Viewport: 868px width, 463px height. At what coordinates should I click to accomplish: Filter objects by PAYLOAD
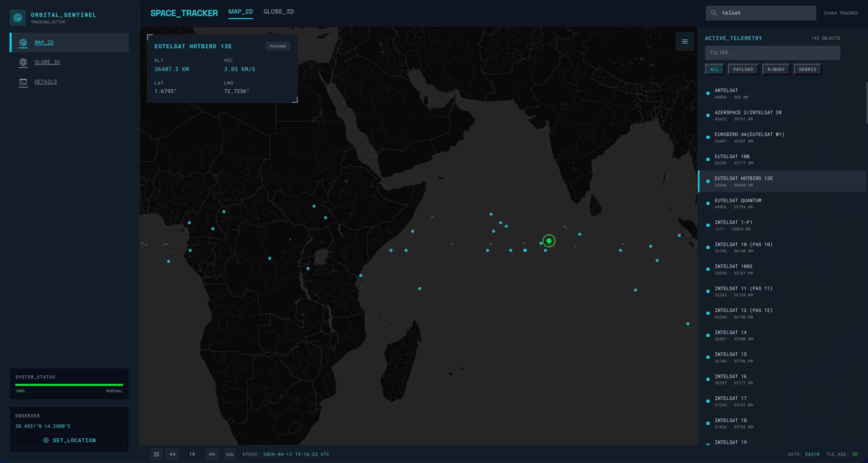(743, 69)
